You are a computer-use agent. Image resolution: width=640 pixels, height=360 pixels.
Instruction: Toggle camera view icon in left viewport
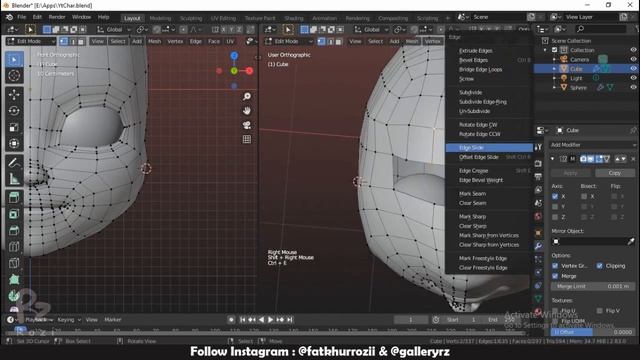click(x=247, y=125)
